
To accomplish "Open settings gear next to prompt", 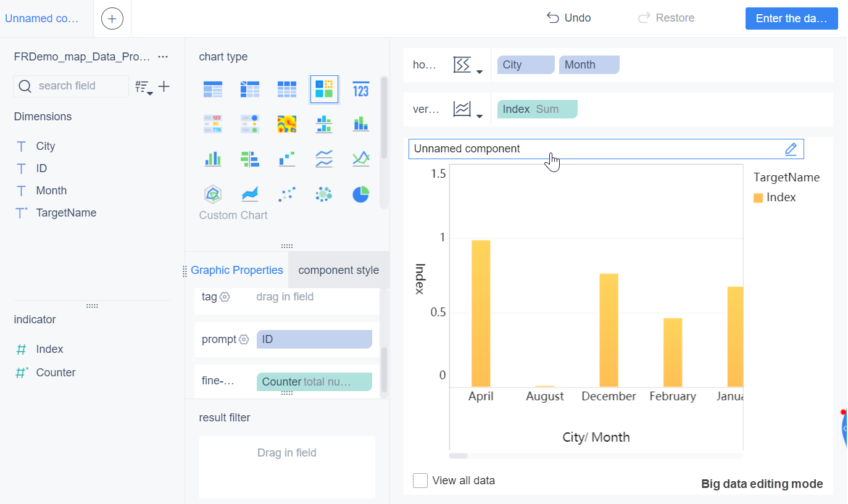I will pos(244,339).
